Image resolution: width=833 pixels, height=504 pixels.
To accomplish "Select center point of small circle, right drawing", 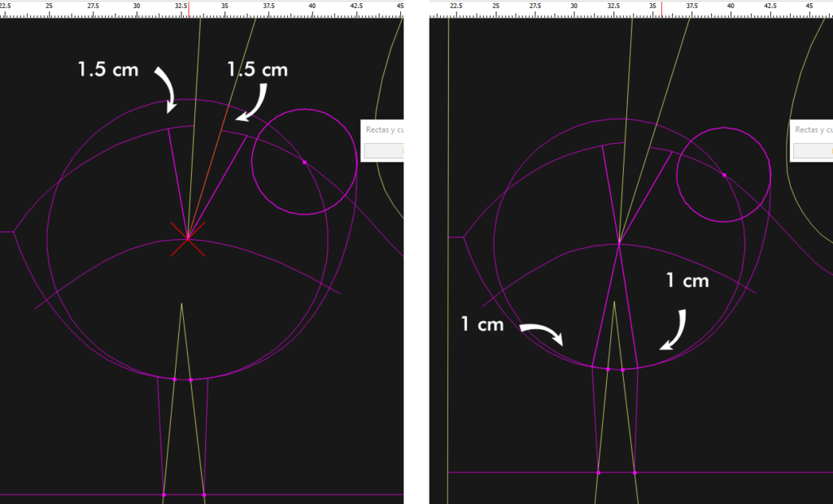I will click(x=724, y=175).
